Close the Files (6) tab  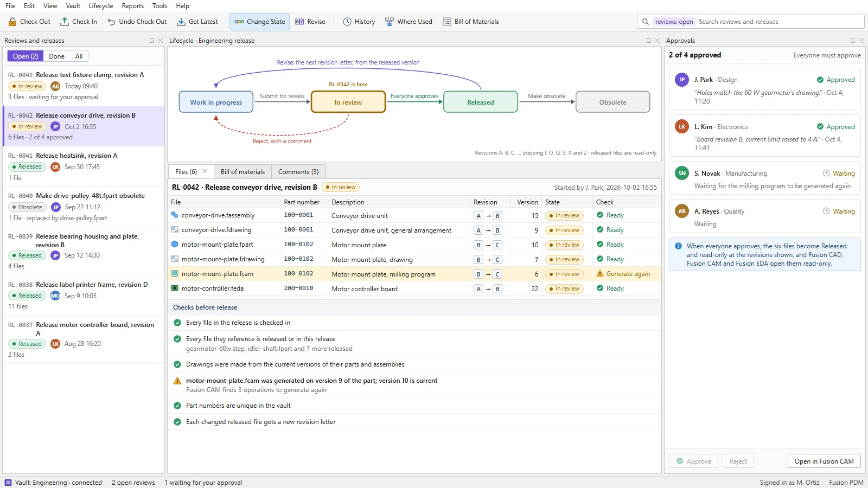[x=205, y=171]
